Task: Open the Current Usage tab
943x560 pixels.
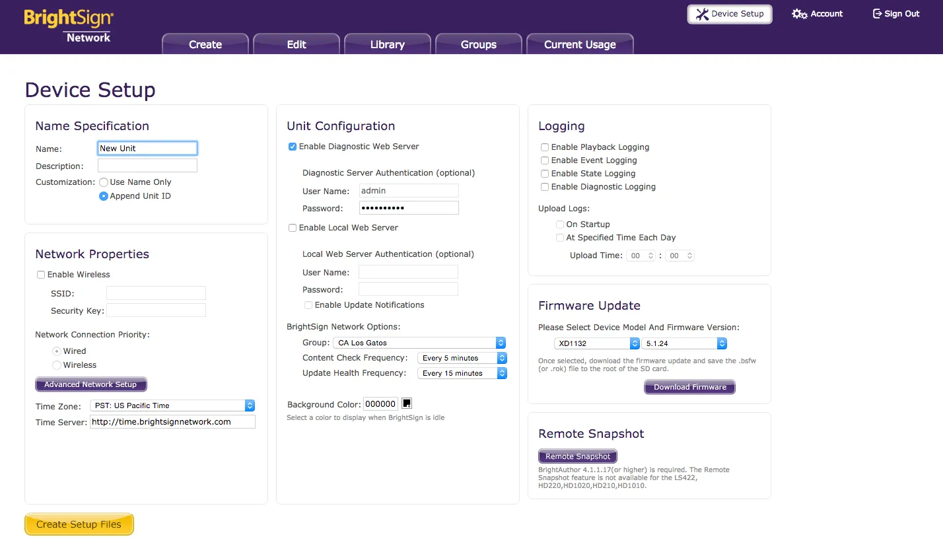Action: point(580,44)
